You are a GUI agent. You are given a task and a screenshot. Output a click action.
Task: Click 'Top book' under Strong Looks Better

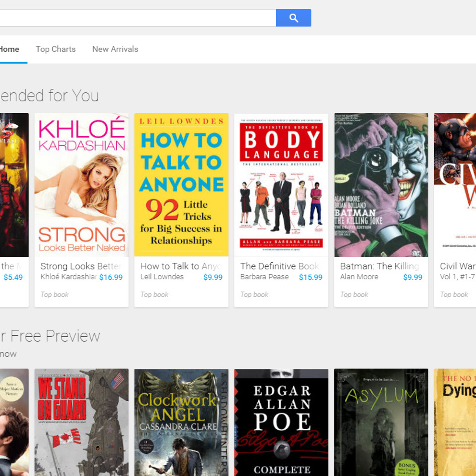pyautogui.click(x=54, y=295)
